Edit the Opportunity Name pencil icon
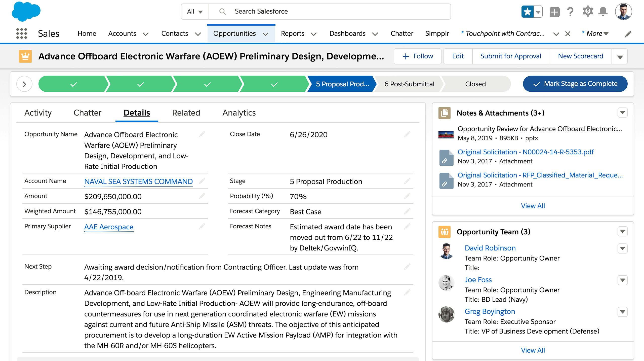 coord(202,134)
